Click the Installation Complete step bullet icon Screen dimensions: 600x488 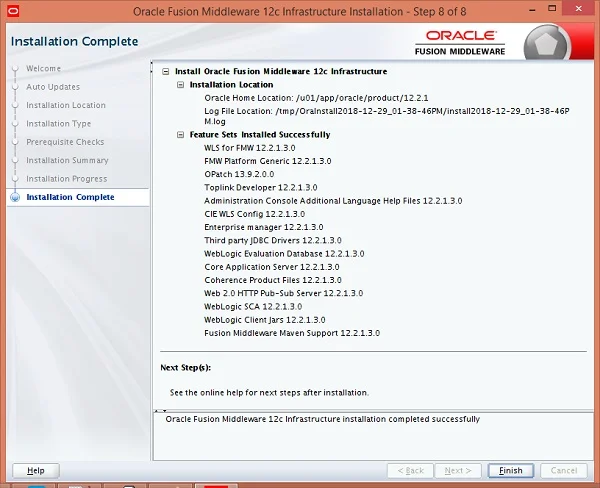tap(15, 197)
